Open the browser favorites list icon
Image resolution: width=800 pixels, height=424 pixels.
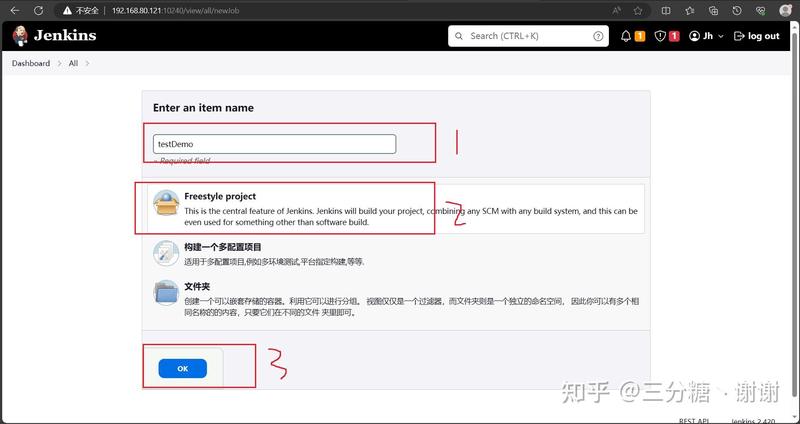(690, 10)
